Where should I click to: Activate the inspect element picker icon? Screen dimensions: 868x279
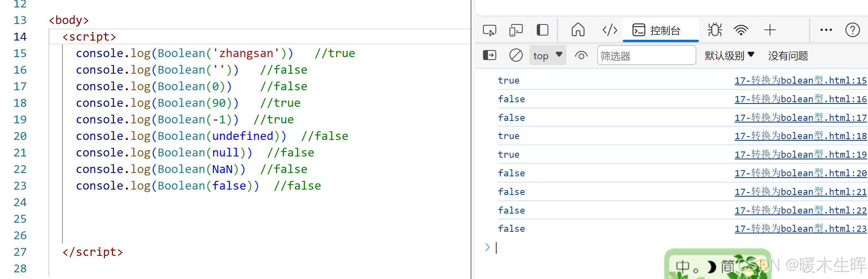490,30
